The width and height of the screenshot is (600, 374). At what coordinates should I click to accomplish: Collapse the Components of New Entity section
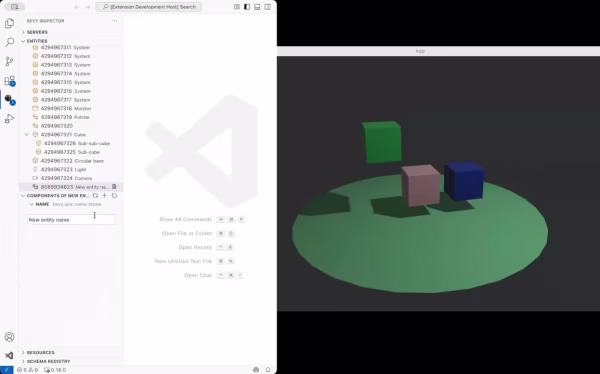click(x=23, y=196)
